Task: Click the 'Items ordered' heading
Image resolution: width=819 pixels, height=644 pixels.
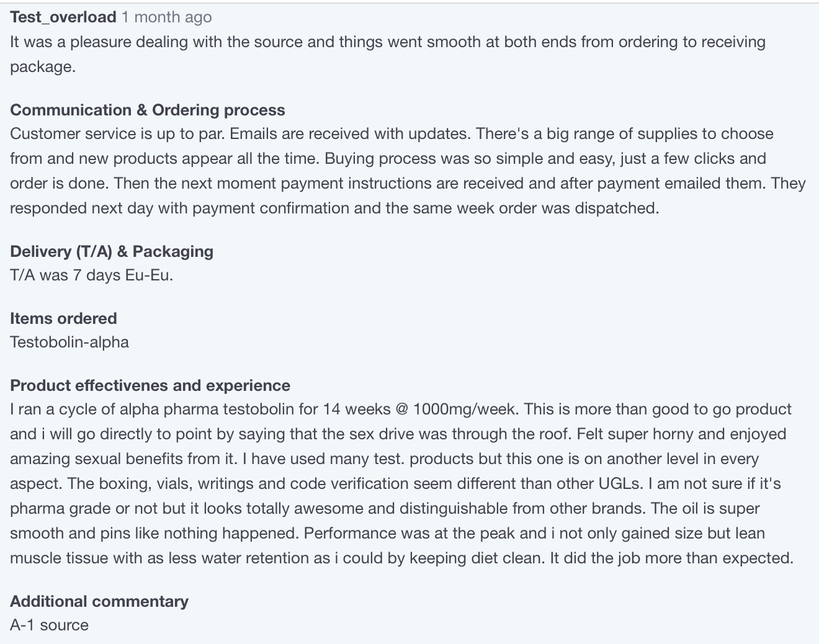Action: pos(63,318)
